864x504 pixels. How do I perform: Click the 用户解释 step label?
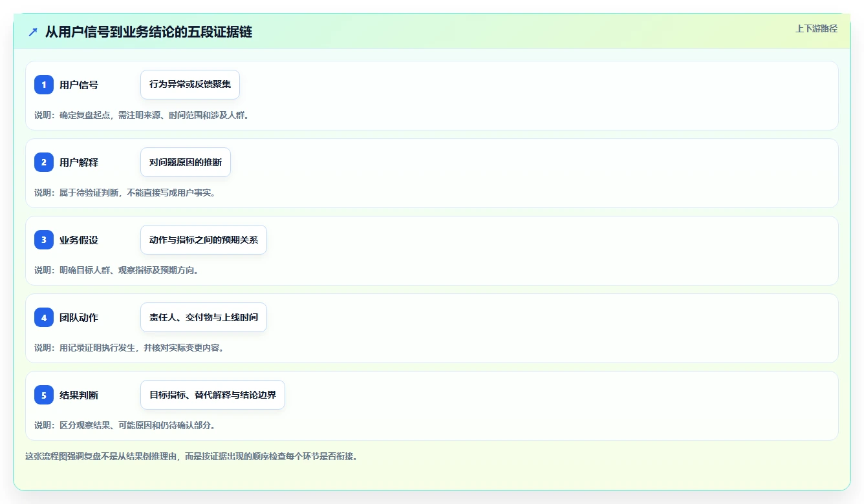click(79, 162)
